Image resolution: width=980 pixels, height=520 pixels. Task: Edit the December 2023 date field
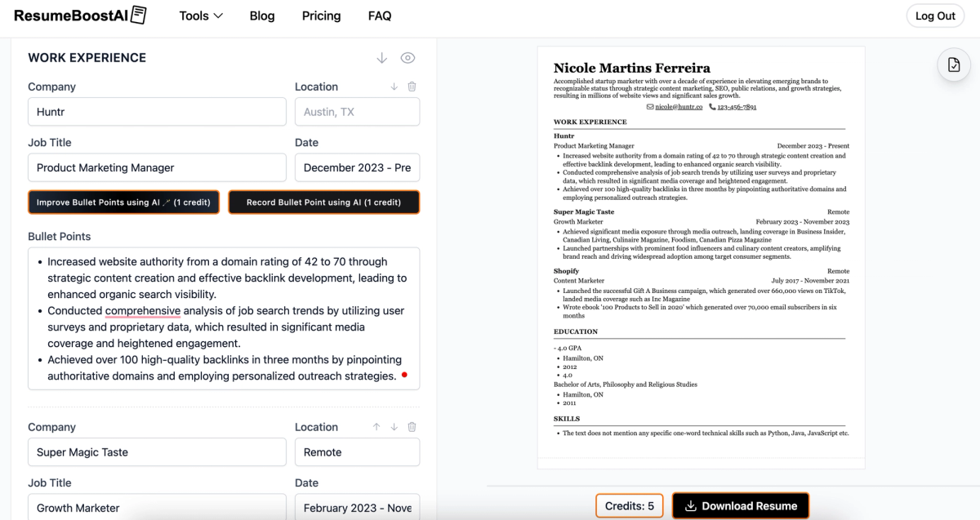click(357, 167)
